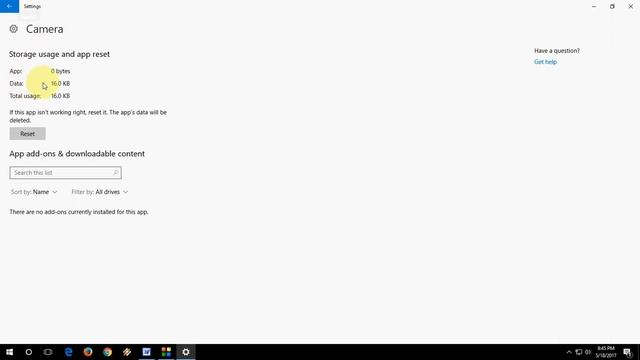This screenshot has height=360, width=640.
Task: Switch to the four-colored-squares app on the taskbar
Action: (x=166, y=352)
